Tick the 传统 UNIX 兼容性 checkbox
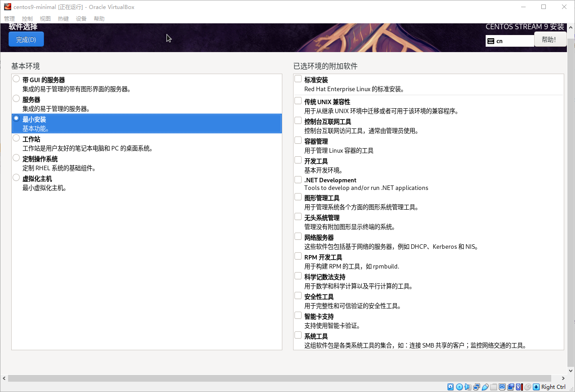Viewport: 575px width, 392px height. click(x=298, y=101)
